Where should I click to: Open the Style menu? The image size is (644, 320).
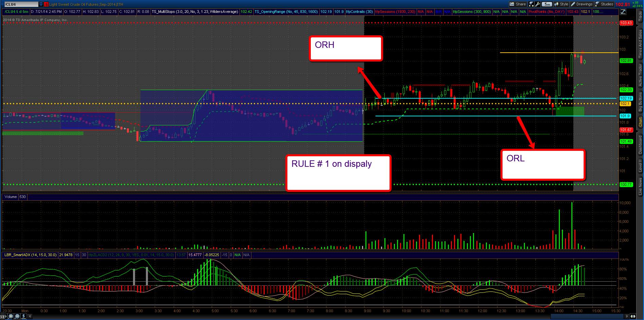pos(561,4)
